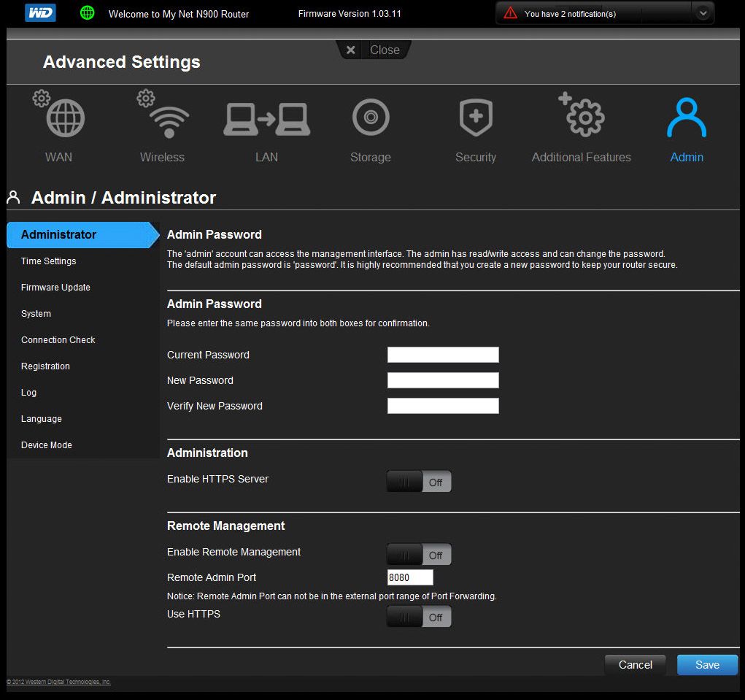The width and height of the screenshot is (745, 700).
Task: Open the Wireless settings Wi-Fi icon
Action: [x=163, y=114]
